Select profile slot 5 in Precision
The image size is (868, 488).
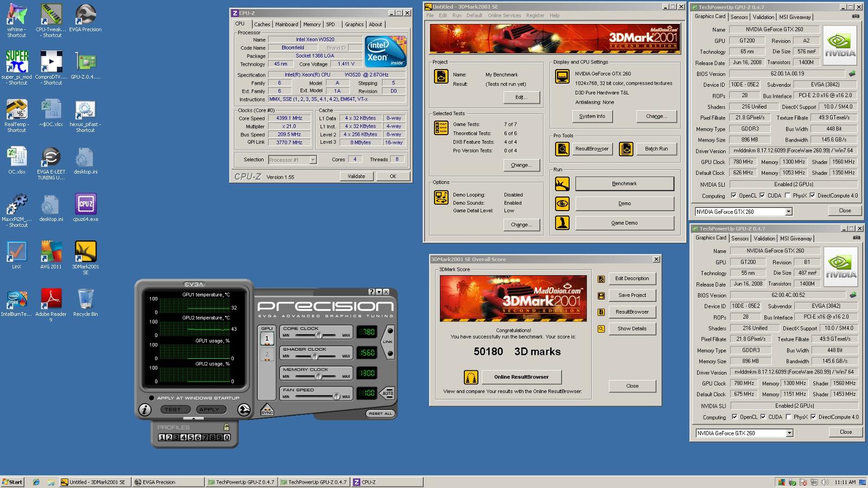point(190,438)
